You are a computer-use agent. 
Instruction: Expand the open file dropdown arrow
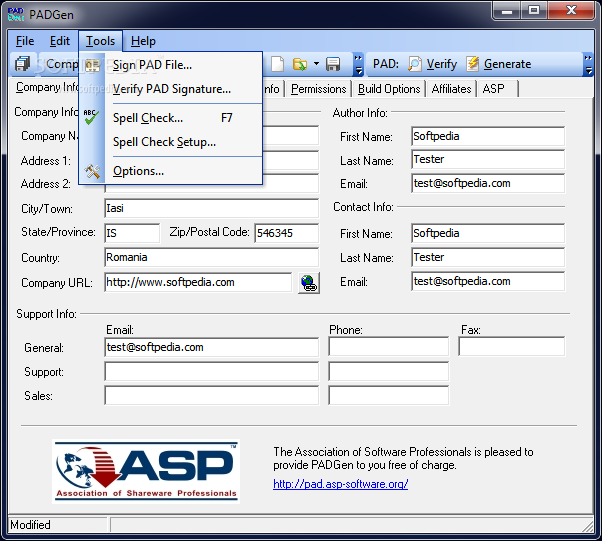pyautogui.click(x=316, y=64)
